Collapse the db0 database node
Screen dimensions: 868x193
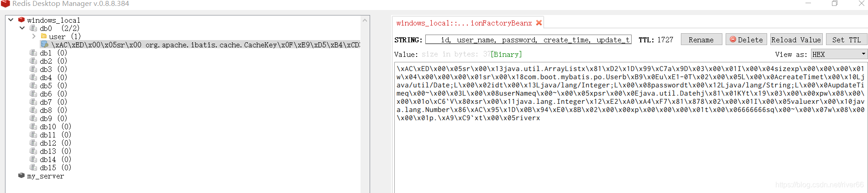pos(22,28)
